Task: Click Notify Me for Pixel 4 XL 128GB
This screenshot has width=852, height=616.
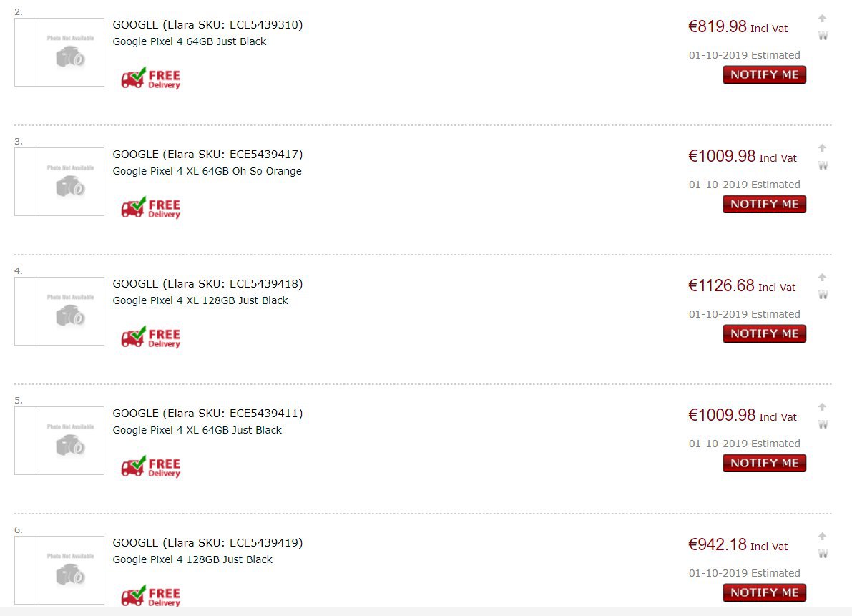Action: coord(764,333)
